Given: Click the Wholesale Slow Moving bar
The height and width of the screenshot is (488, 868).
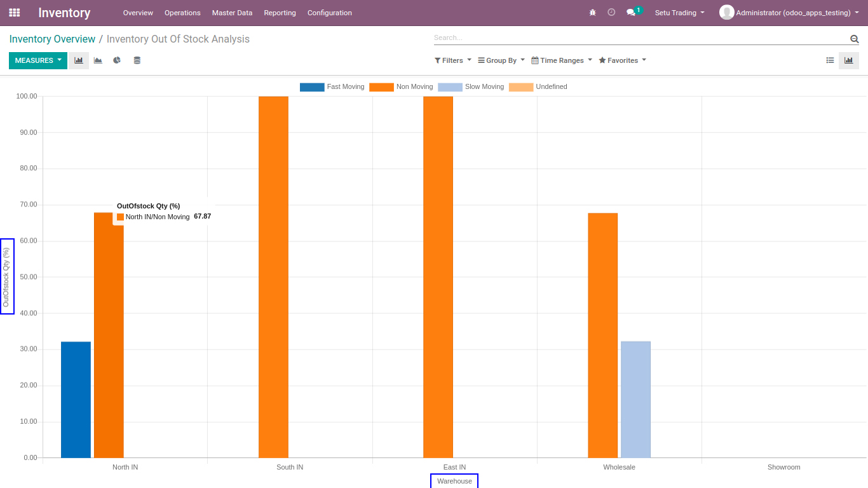Looking at the screenshot, I should pos(635,400).
